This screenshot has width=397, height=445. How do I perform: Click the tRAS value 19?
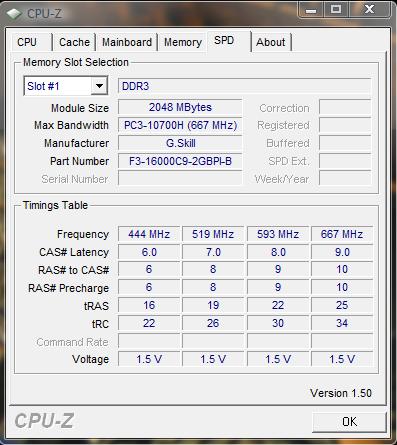(213, 305)
